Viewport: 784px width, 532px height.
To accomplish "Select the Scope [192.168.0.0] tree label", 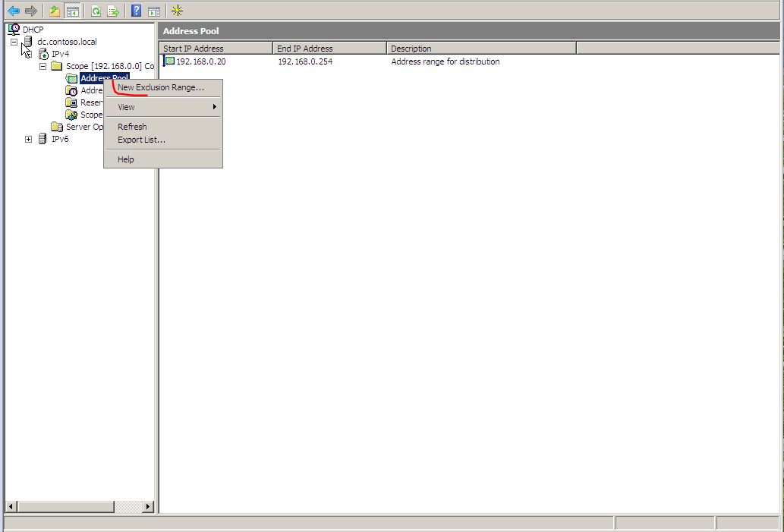I will [109, 66].
